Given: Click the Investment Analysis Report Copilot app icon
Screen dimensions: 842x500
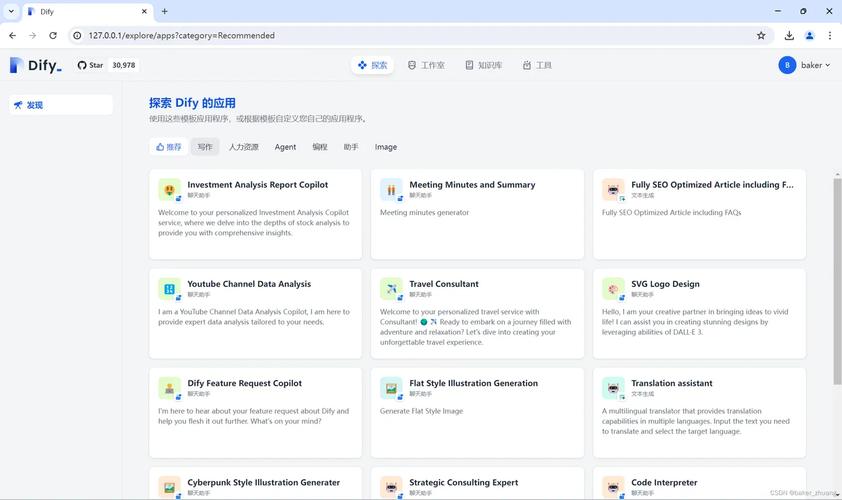Looking at the screenshot, I should point(169,190).
